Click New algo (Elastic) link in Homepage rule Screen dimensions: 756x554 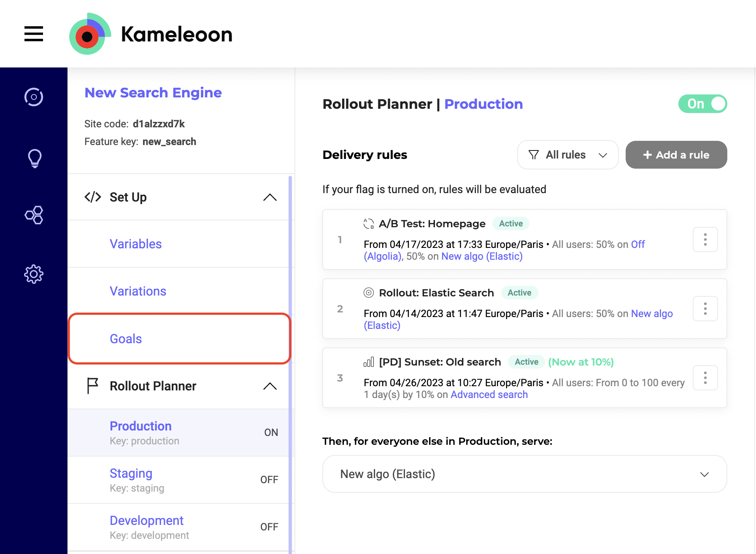[x=482, y=256]
